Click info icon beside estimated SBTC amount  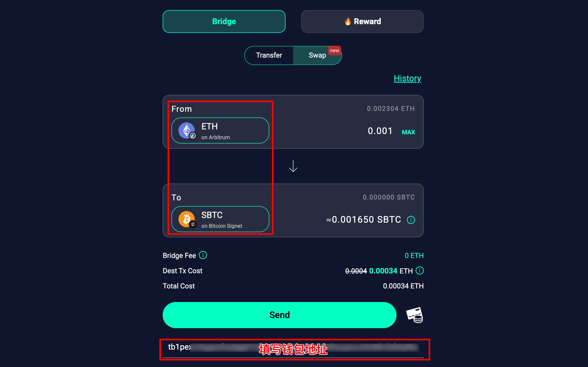tap(411, 220)
